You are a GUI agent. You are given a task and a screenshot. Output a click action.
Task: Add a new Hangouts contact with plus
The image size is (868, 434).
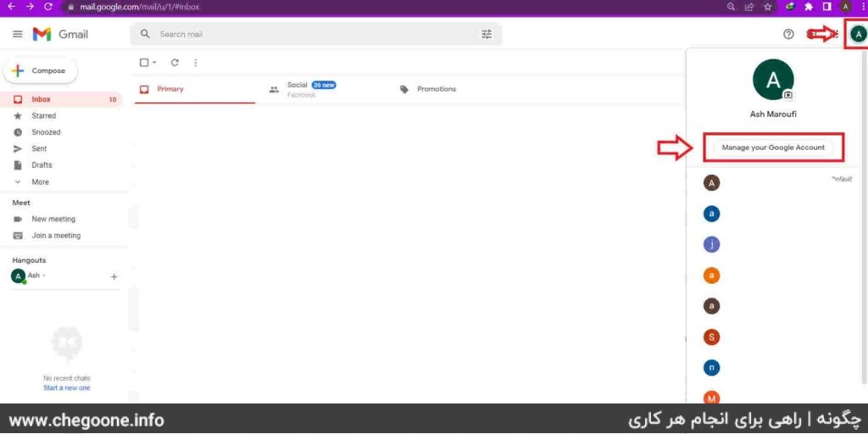tap(114, 277)
